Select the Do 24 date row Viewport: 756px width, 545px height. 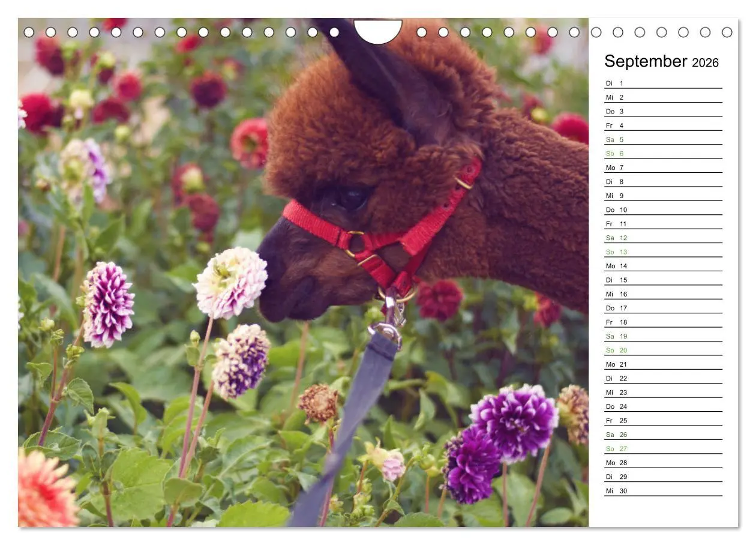pos(663,405)
